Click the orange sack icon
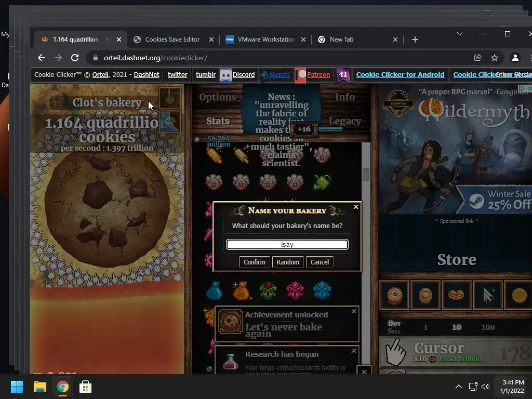 241,290
